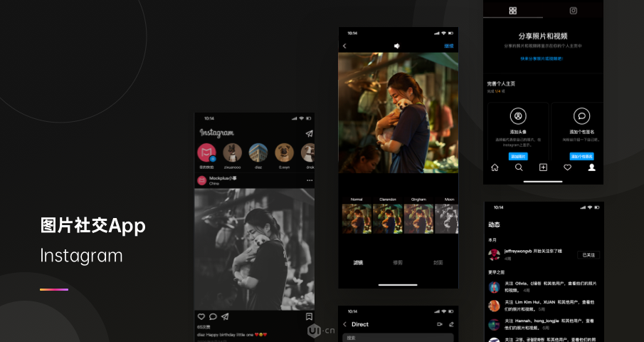Go to Home in bottom navigation

pos(495,167)
